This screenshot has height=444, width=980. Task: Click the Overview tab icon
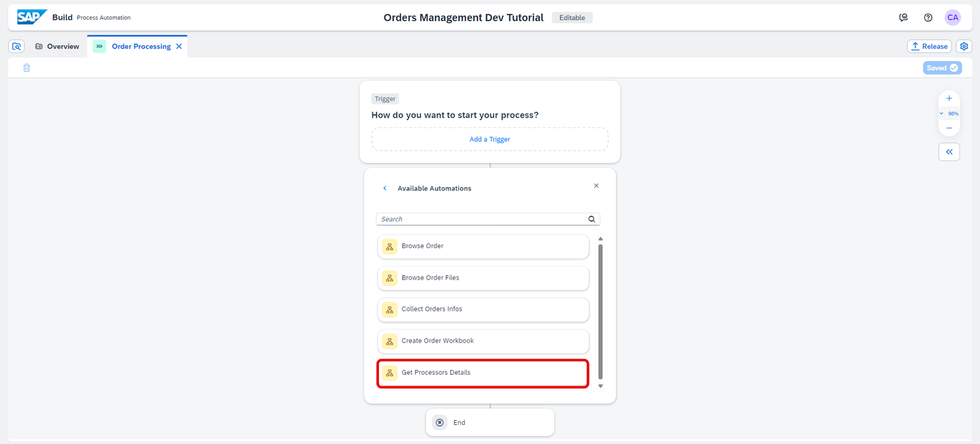(x=39, y=46)
